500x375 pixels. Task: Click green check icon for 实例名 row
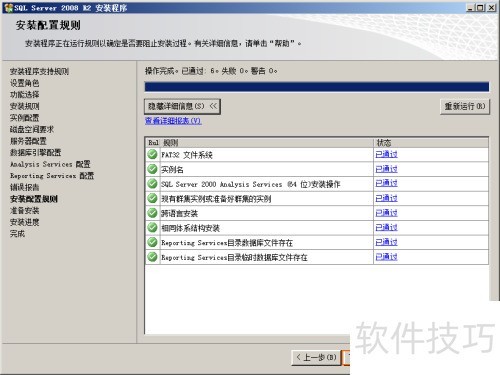(x=152, y=169)
